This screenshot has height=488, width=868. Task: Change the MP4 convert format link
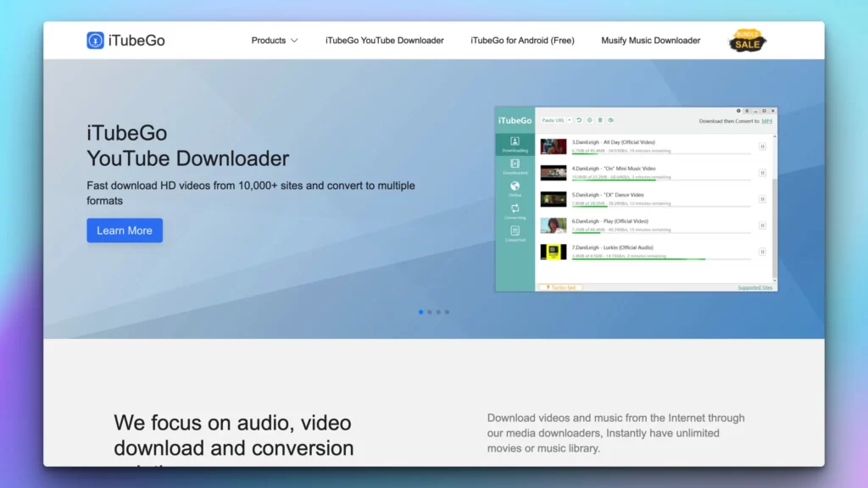tap(766, 121)
